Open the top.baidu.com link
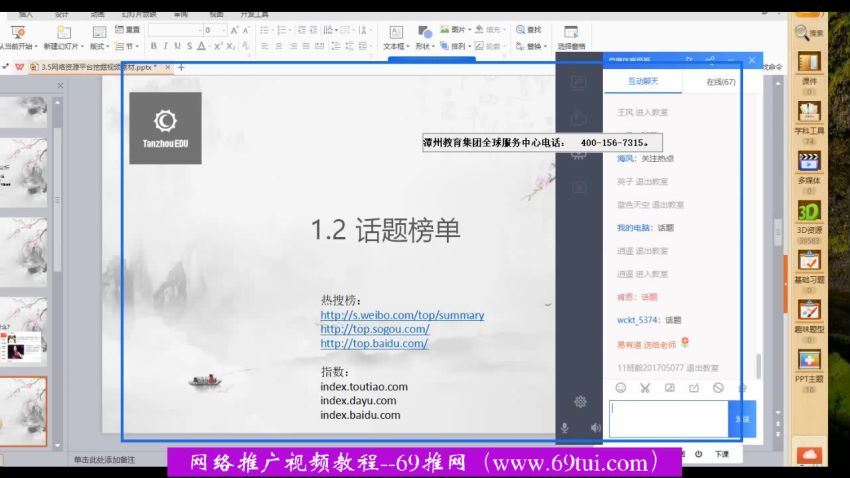 [x=374, y=343]
